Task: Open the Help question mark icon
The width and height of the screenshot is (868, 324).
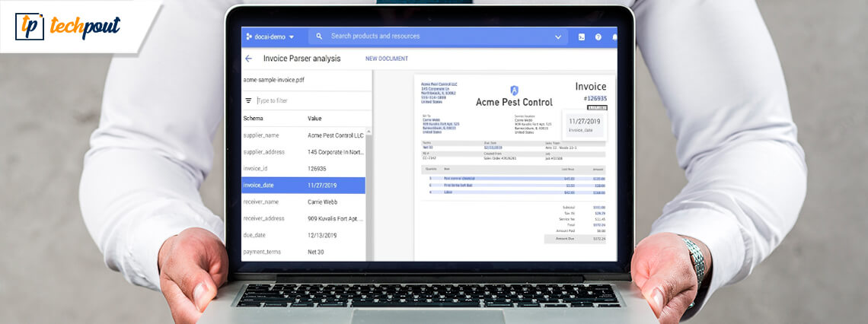Action: coord(598,37)
